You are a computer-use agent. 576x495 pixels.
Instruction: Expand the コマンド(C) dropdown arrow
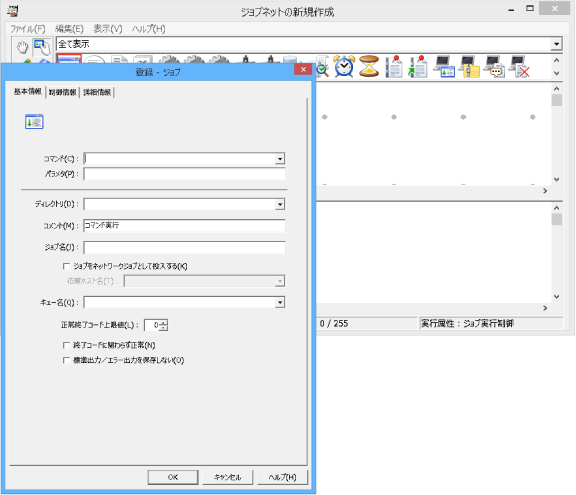280,159
